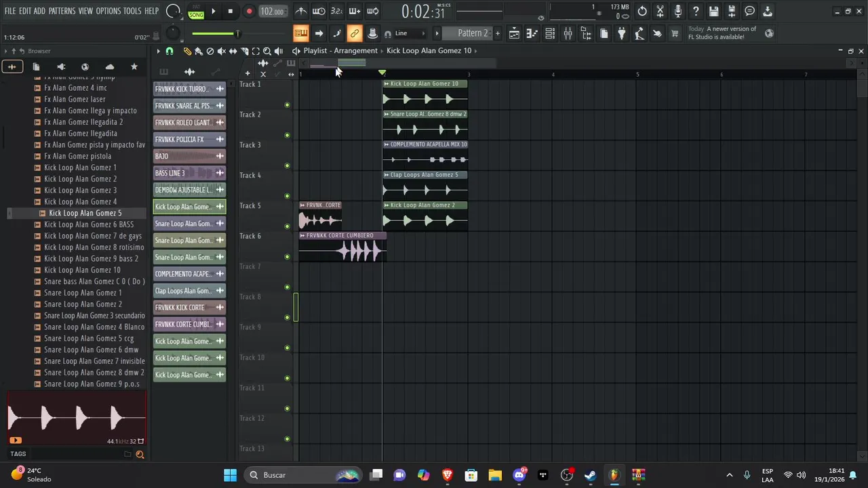Open the help question mark icon
This screenshot has height=488, width=868.
point(696,11)
